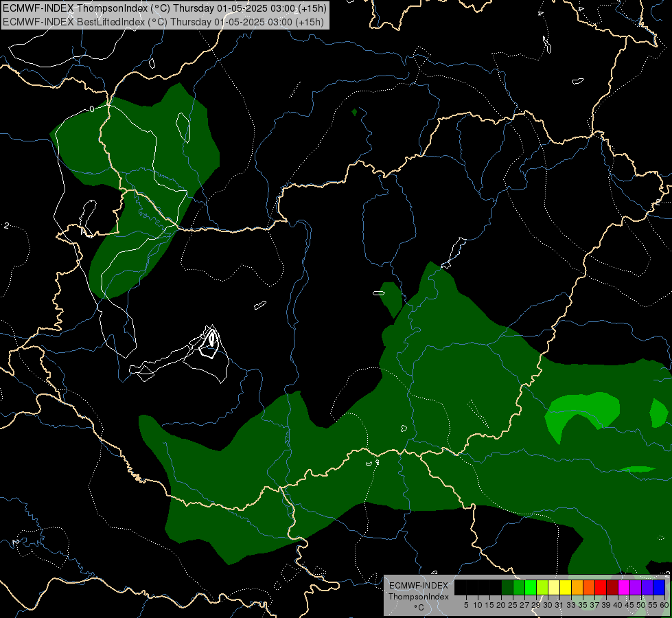
Task: Click the legend's °C unit label
Action: pos(419,607)
